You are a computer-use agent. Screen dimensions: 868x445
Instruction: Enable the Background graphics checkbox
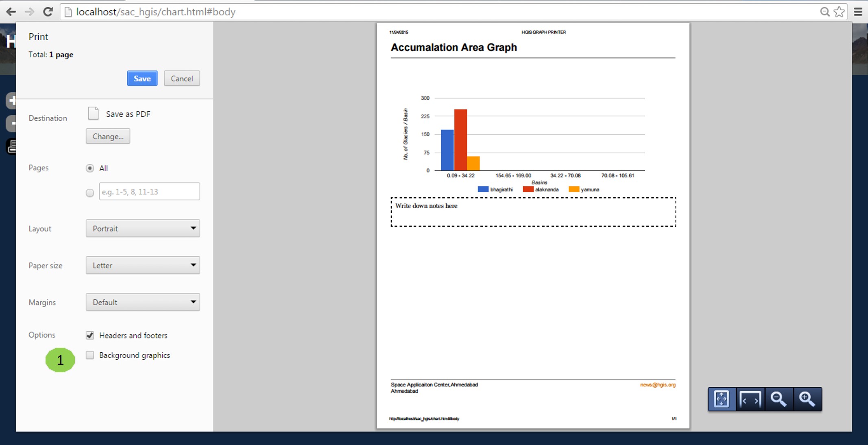(x=90, y=355)
